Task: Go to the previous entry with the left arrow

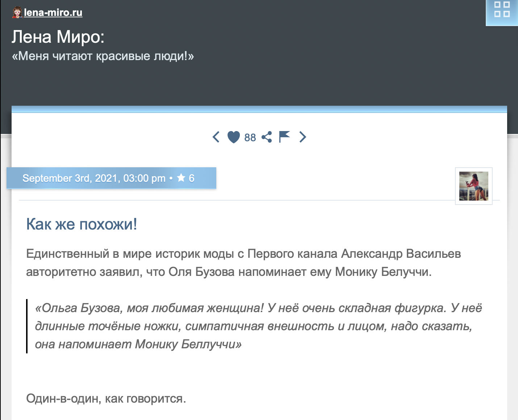Action: coord(216,137)
